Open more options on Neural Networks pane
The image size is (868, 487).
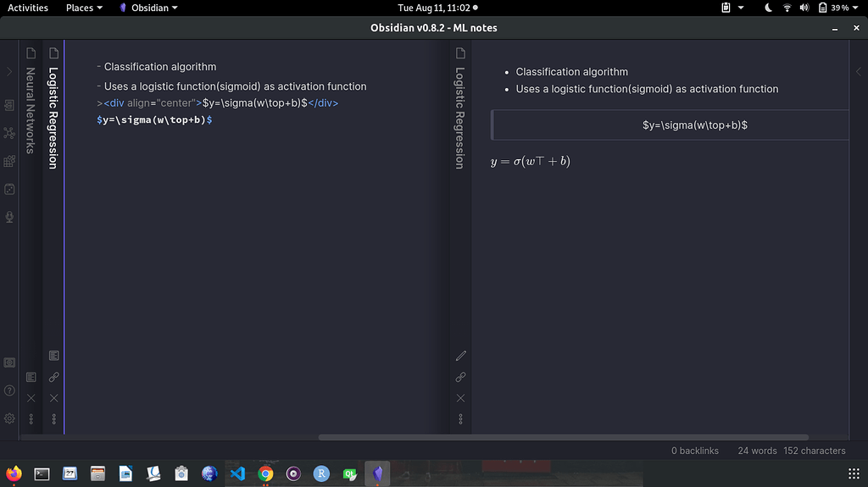coord(31,419)
